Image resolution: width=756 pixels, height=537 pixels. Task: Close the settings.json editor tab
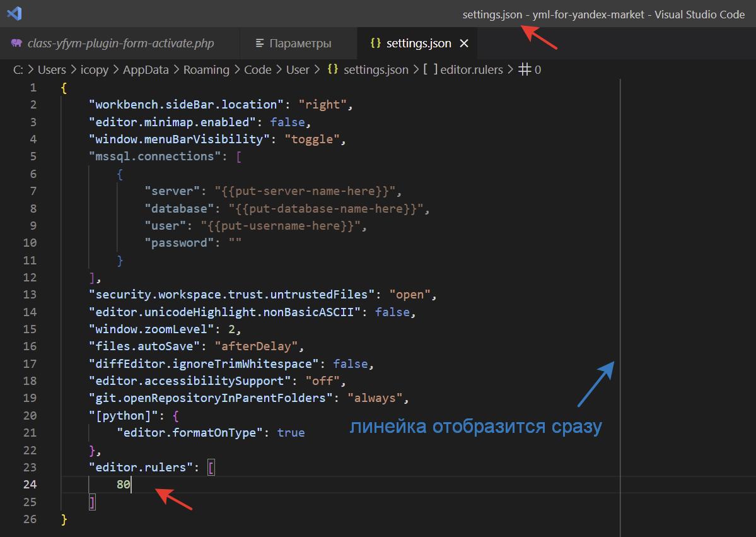coord(464,44)
